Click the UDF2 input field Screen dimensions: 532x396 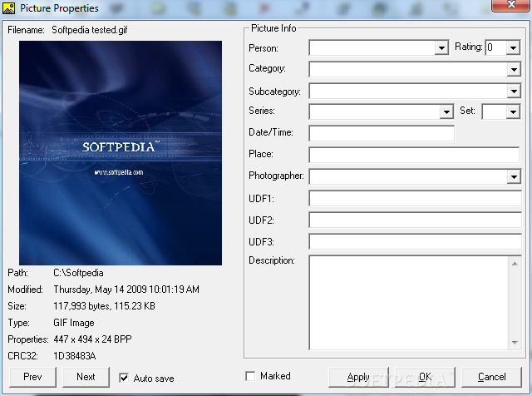(415, 220)
